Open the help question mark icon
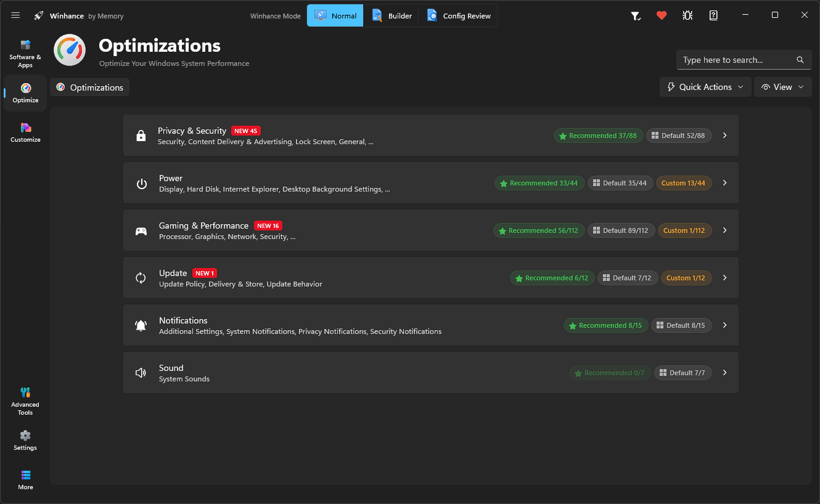820x504 pixels. click(x=713, y=15)
